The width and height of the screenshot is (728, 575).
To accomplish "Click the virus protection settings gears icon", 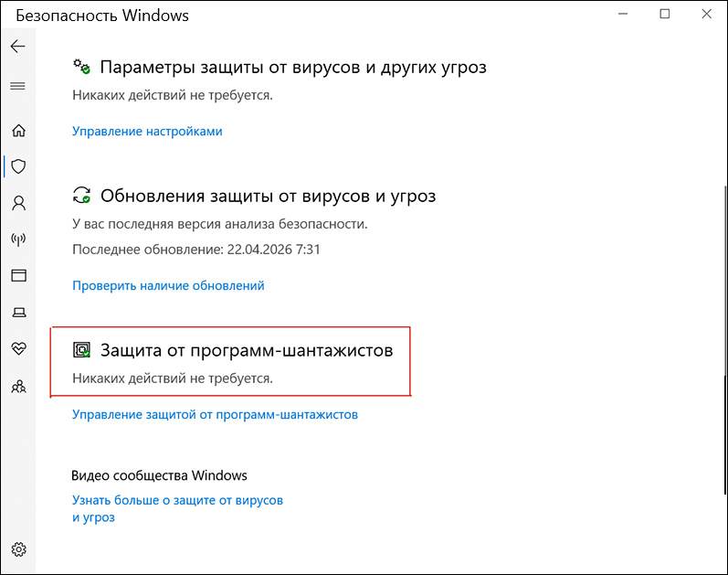I will [x=81, y=67].
